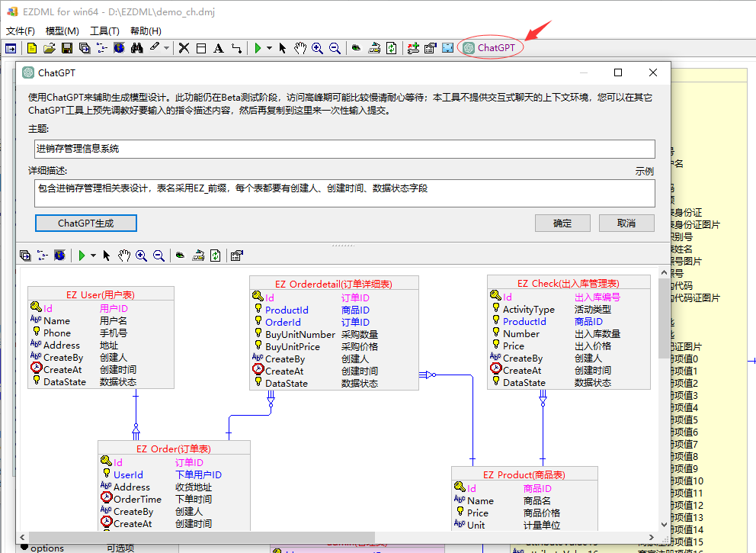This screenshot has width=756, height=553.
Task: Select the hand pan tool in ChatGPT dialog toolbar
Action: [124, 256]
